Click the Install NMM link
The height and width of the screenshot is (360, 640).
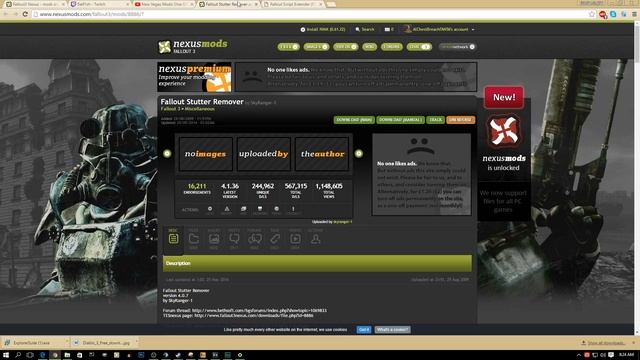(x=323, y=29)
